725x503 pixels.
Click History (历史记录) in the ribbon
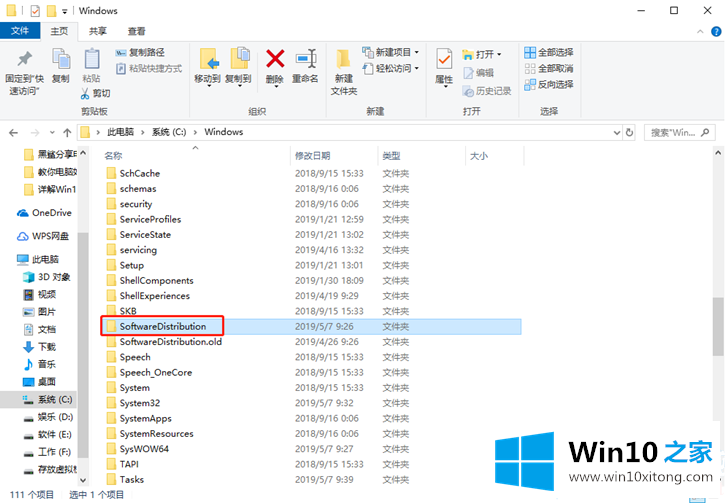click(x=487, y=91)
